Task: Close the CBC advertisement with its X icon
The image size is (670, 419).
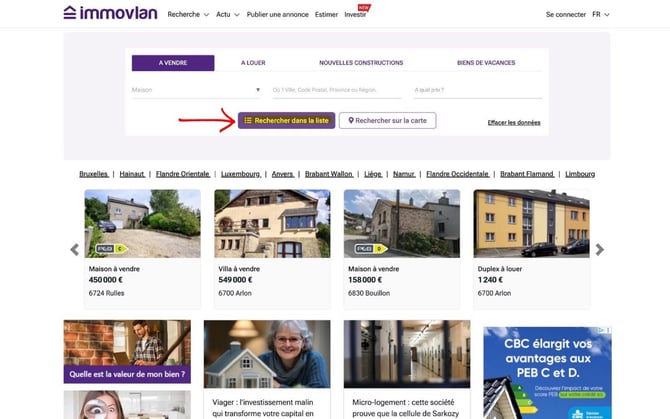Action: tap(607, 330)
